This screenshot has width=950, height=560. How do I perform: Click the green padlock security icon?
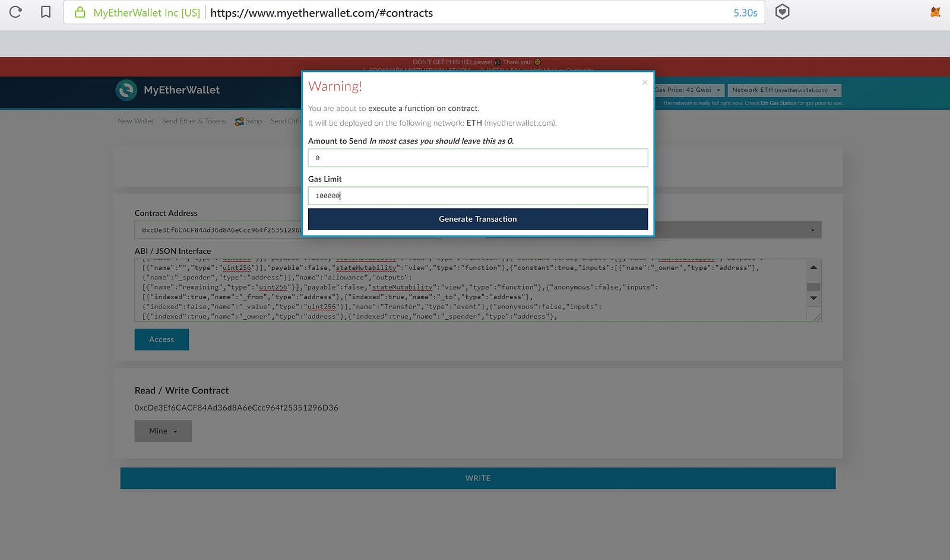click(80, 12)
